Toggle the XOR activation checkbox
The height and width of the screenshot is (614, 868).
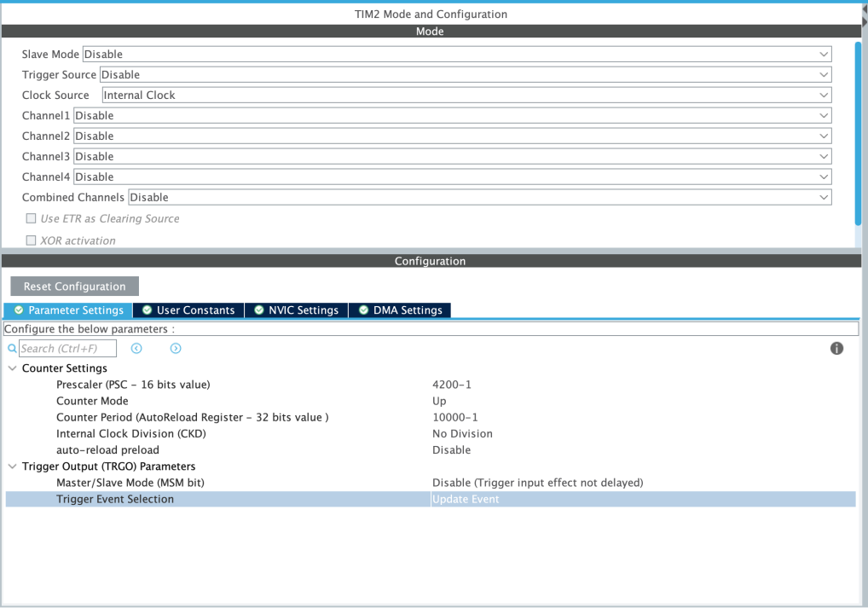coord(32,241)
